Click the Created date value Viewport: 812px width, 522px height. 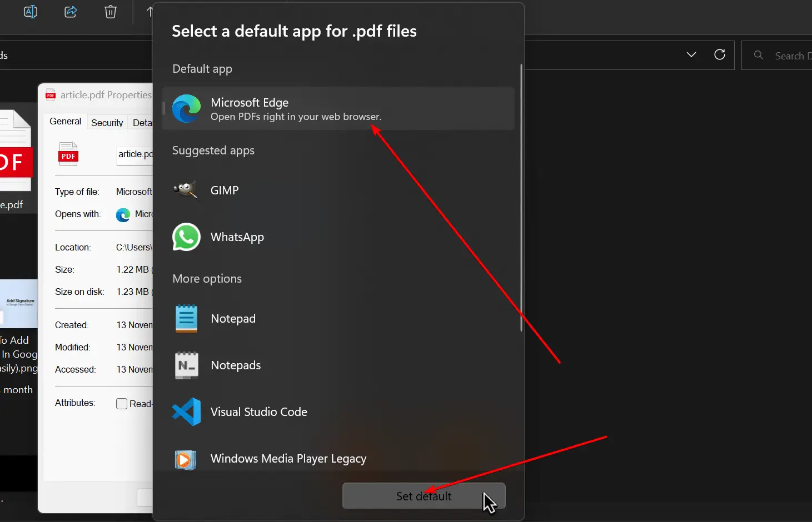pos(134,325)
